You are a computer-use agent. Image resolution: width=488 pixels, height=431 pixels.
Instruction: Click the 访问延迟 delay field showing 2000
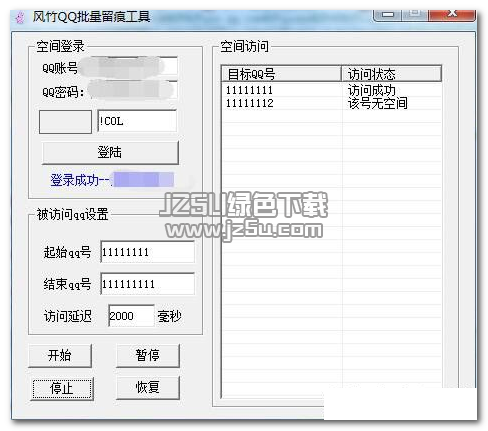pyautogui.click(x=131, y=315)
